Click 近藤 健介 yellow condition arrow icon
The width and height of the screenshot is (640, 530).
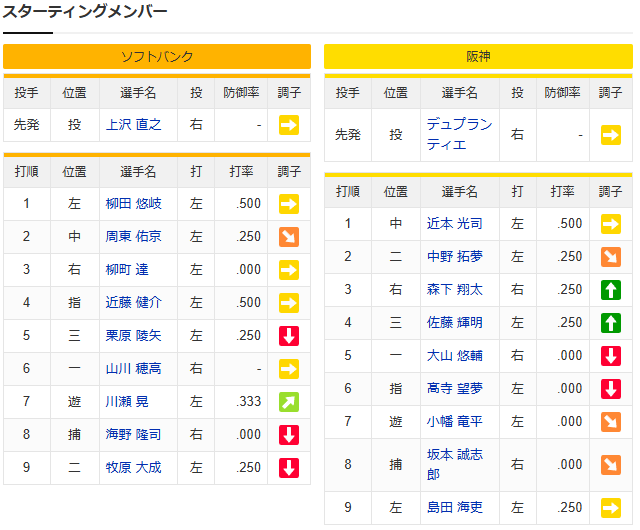pyautogui.click(x=289, y=303)
